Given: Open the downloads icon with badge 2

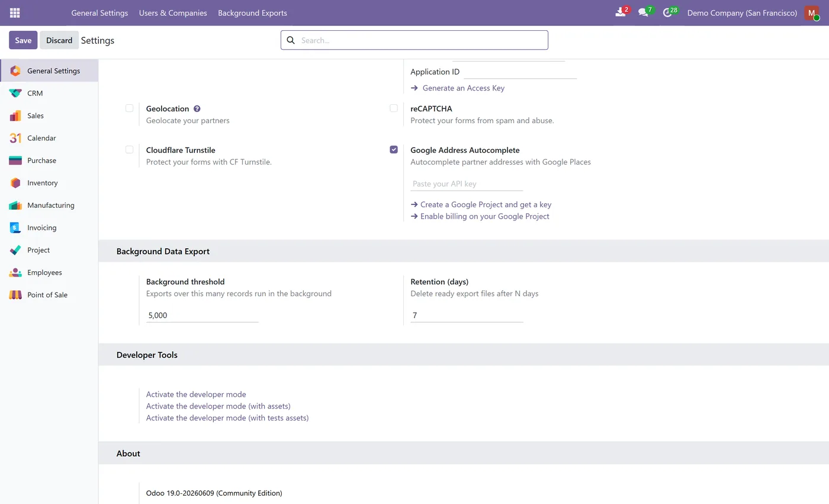Looking at the screenshot, I should point(621,12).
